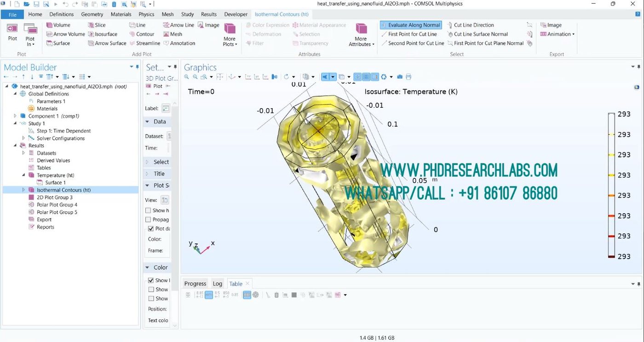
Task: Add a Surface plot from the ribbon
Action: pyautogui.click(x=58, y=43)
